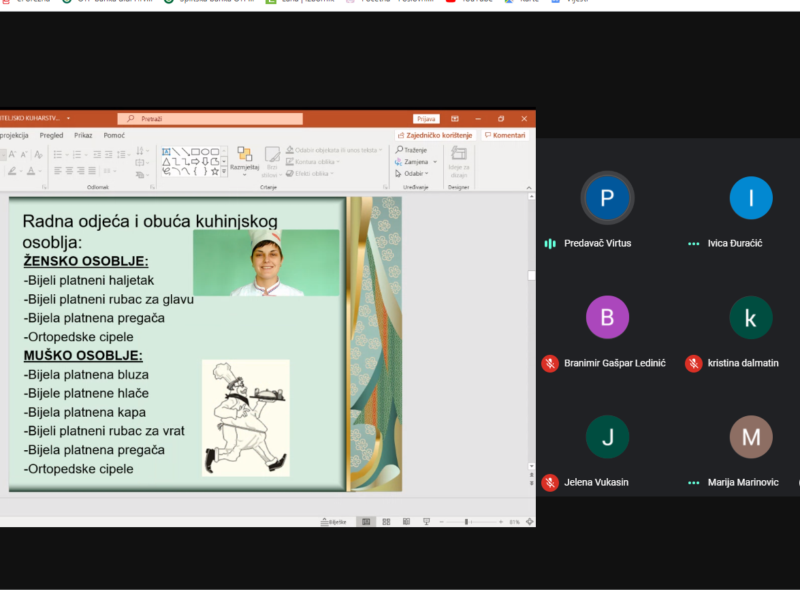800x600 pixels.
Task: Decrease font size with smaller A
Action: [23, 154]
